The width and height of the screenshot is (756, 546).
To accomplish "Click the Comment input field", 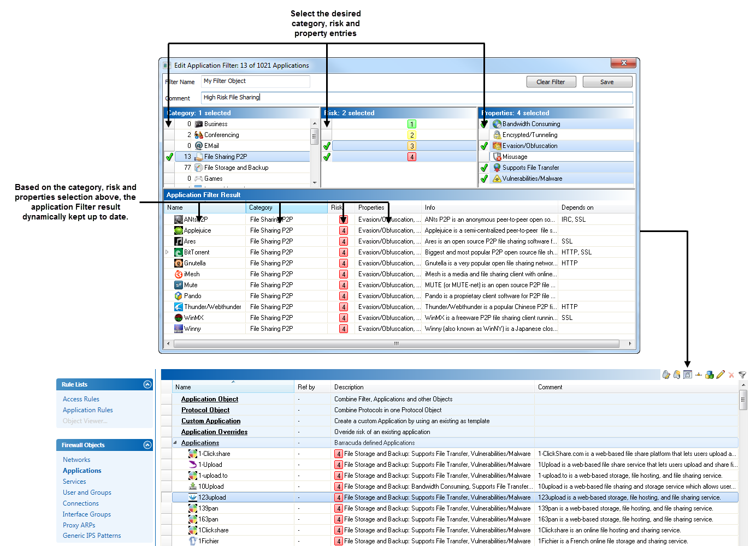I will coord(417,98).
